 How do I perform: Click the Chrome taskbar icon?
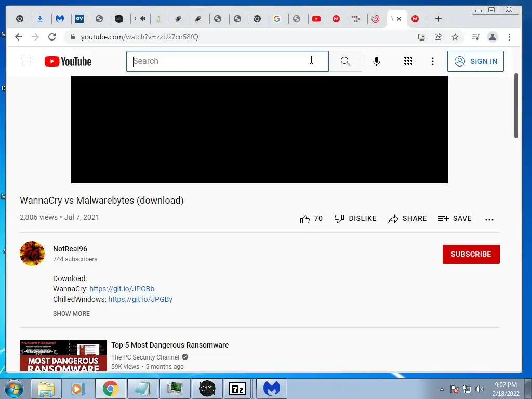(x=110, y=389)
